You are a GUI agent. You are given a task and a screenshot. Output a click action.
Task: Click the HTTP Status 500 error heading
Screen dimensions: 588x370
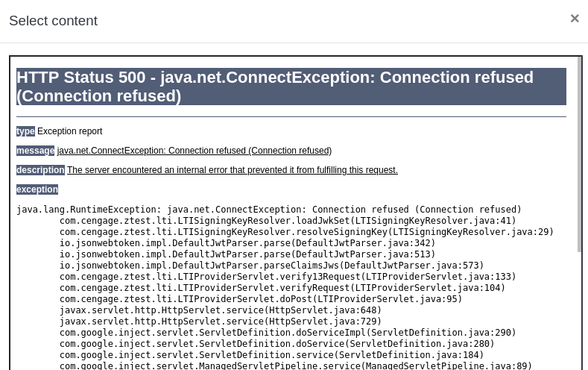click(x=291, y=87)
